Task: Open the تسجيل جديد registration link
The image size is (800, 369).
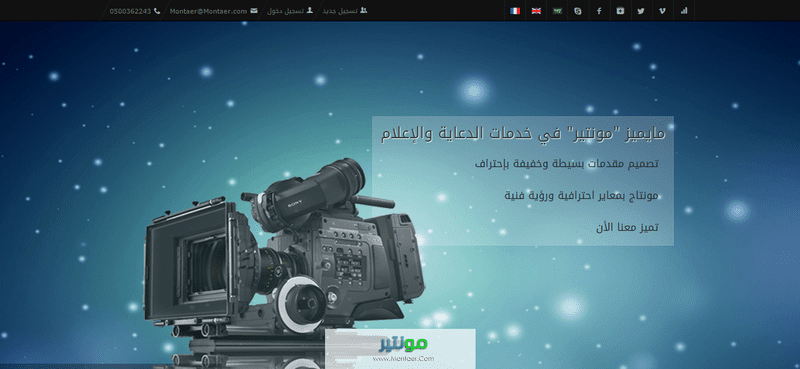Action: 340,11
